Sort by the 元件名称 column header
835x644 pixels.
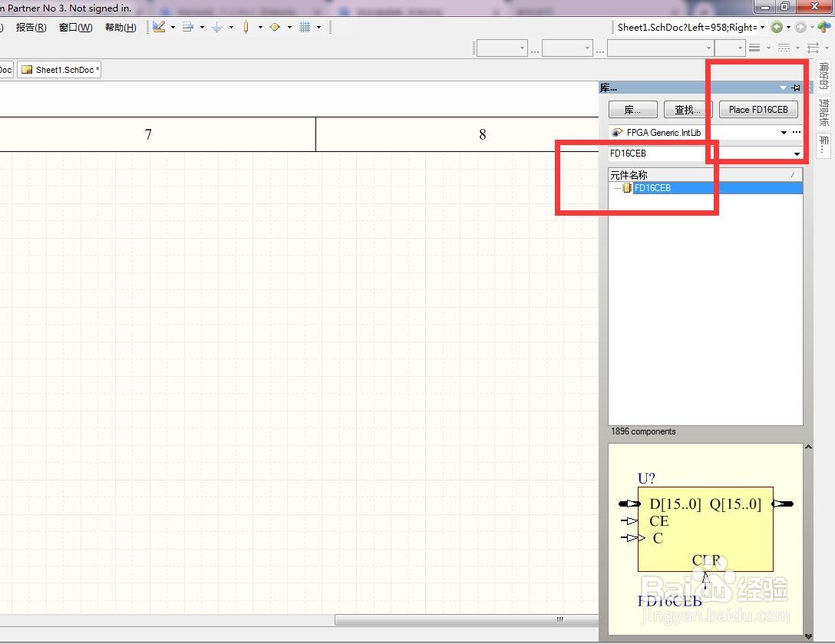point(705,175)
